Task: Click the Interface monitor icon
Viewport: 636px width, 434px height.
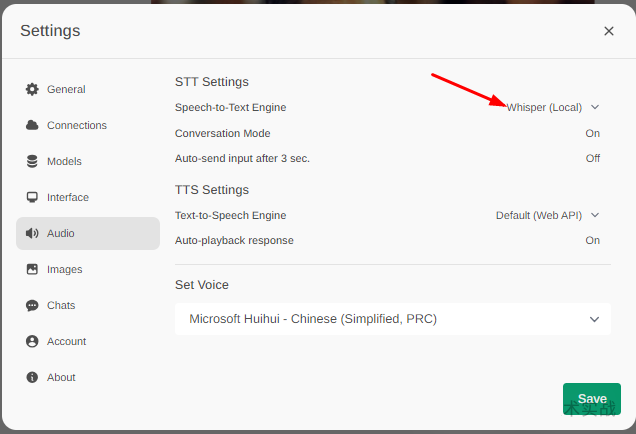Action: click(32, 197)
